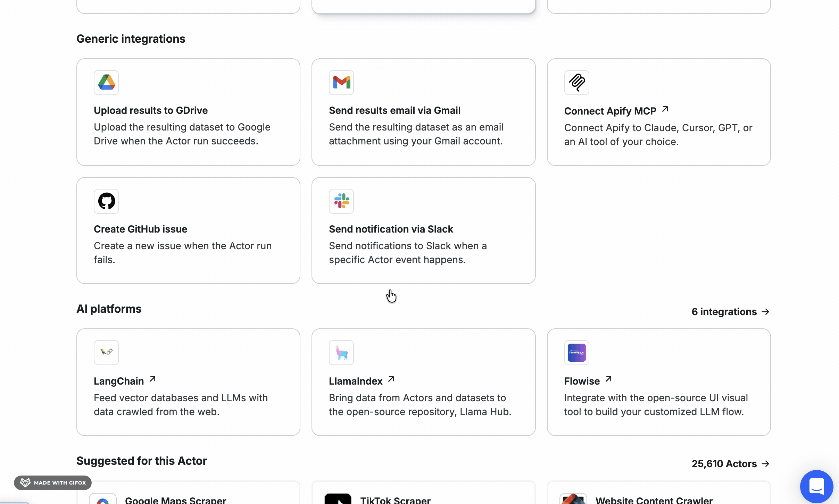839x504 pixels.
Task: Select the Gmail icon
Action: point(341,82)
